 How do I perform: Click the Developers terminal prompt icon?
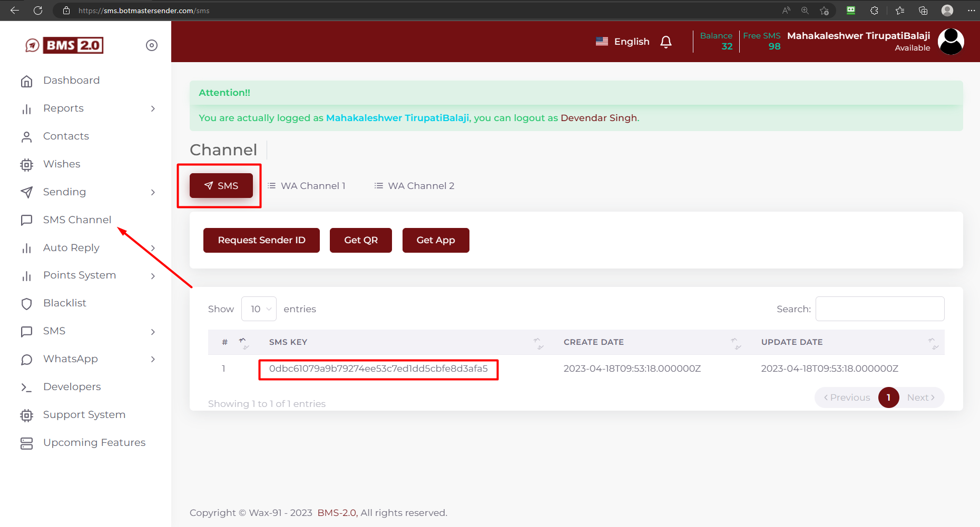tap(27, 387)
